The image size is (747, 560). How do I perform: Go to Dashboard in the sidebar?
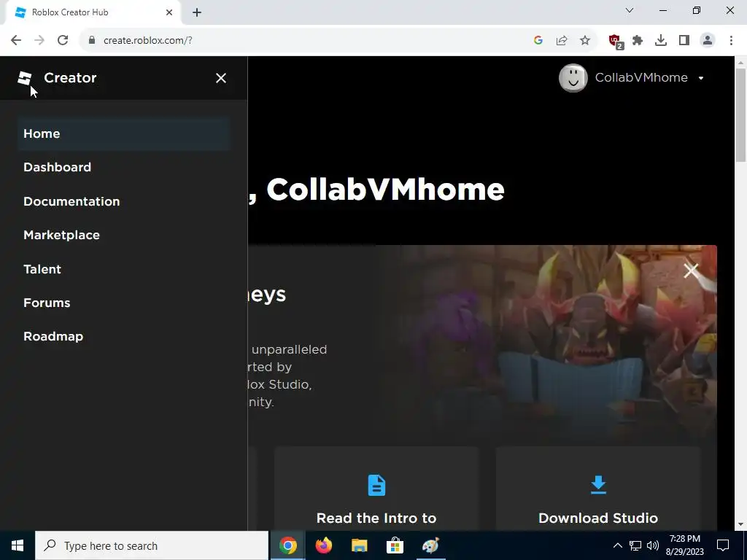coord(57,167)
